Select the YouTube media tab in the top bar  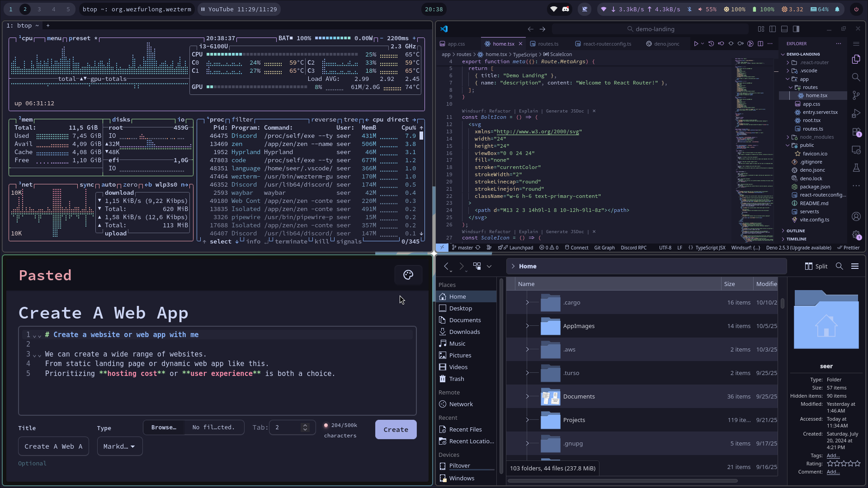(239, 9)
